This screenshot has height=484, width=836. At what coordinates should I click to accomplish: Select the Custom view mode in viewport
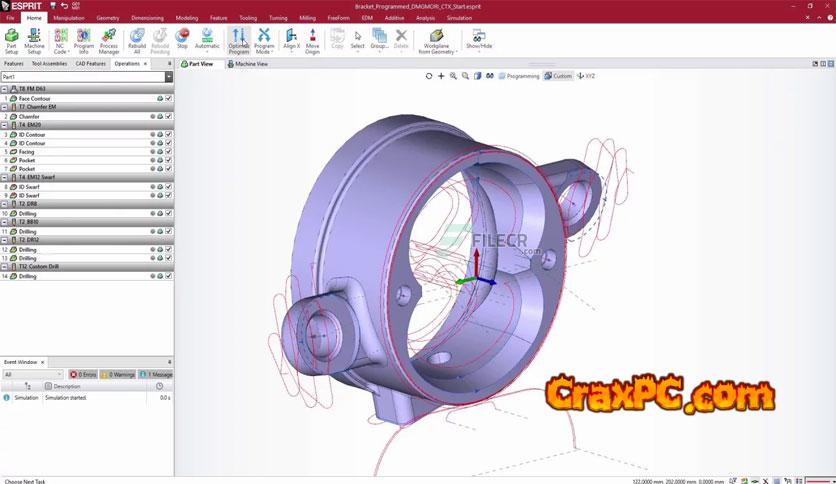click(x=558, y=76)
